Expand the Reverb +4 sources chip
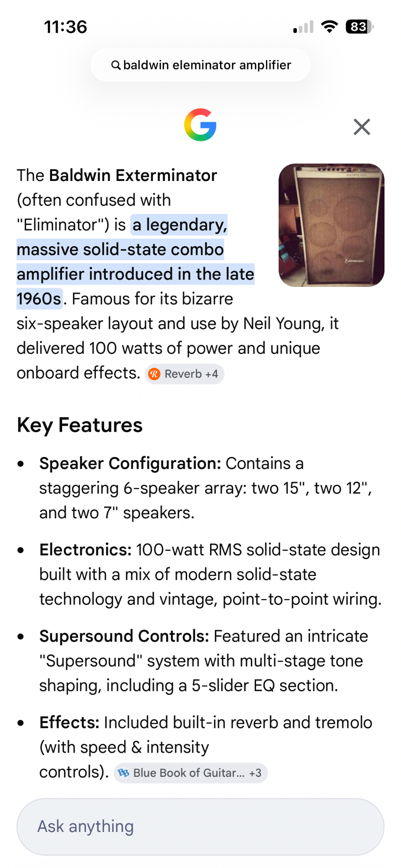 pyautogui.click(x=184, y=374)
